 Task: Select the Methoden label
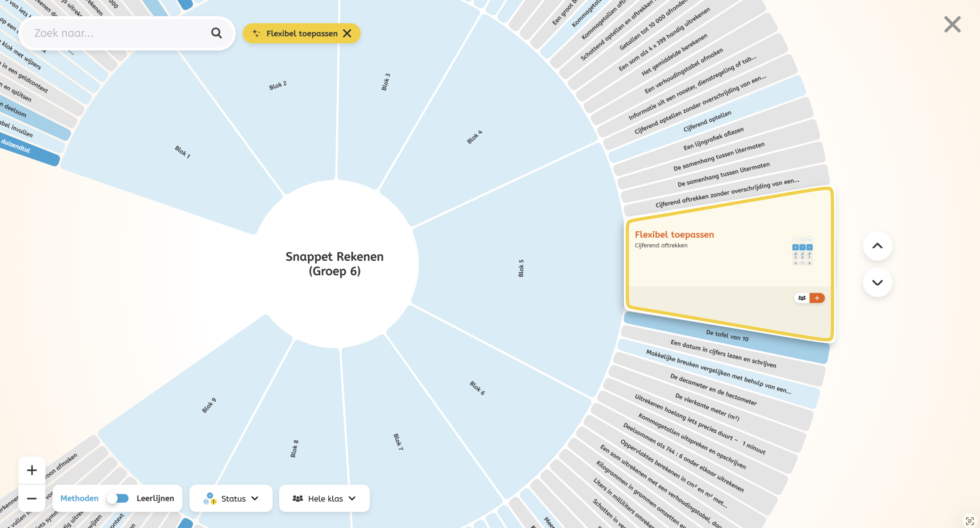point(79,498)
